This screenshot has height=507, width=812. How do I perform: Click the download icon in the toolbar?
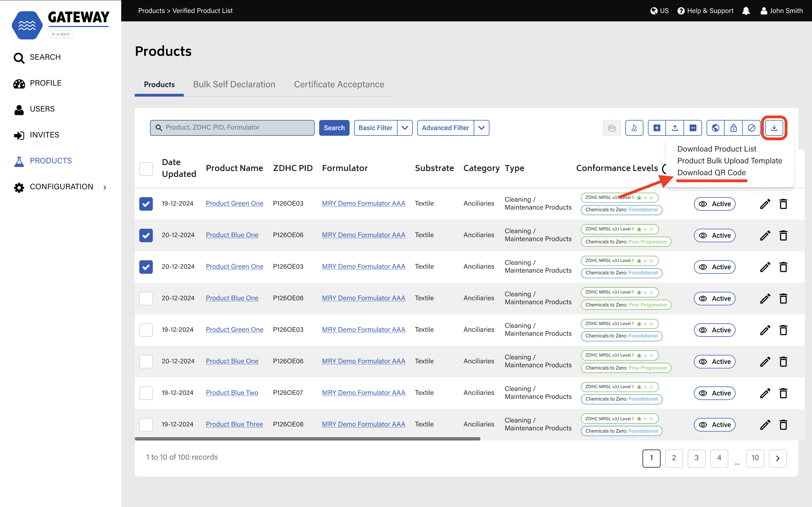[774, 128]
